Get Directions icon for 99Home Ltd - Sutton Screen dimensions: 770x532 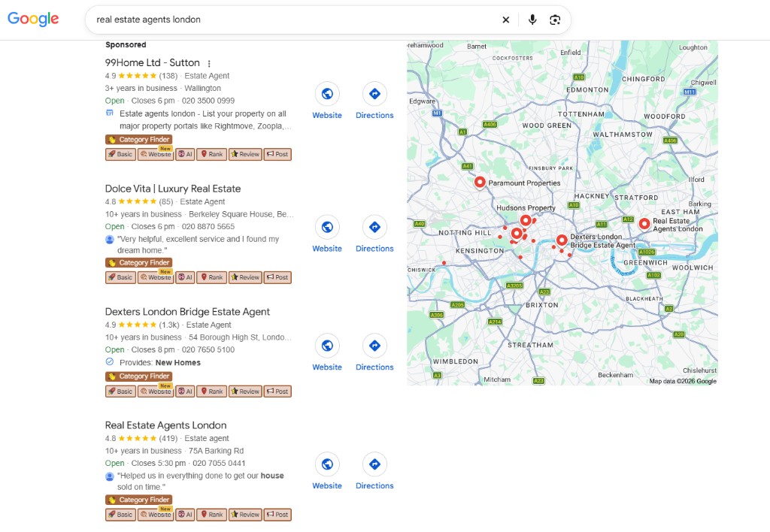[x=374, y=94]
